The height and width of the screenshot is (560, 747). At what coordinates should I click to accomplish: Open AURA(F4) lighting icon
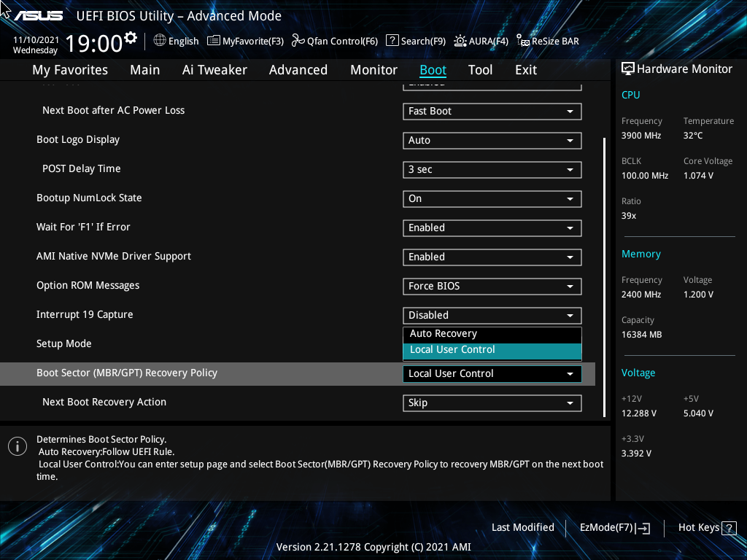tap(460, 41)
